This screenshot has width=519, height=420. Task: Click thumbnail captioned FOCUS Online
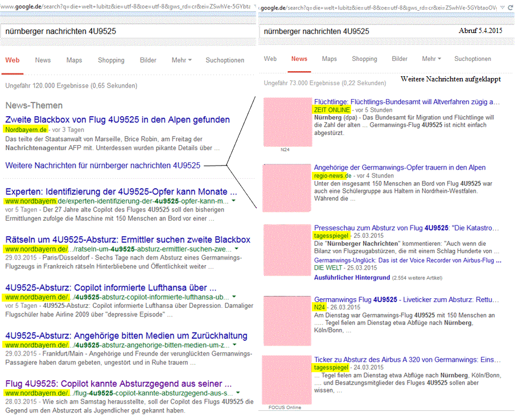click(287, 380)
